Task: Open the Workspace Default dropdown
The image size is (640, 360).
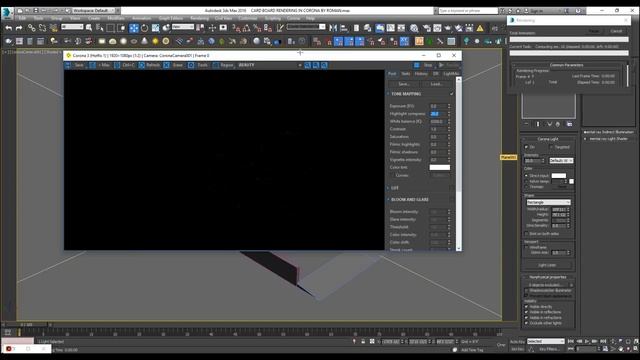Action: [93, 10]
